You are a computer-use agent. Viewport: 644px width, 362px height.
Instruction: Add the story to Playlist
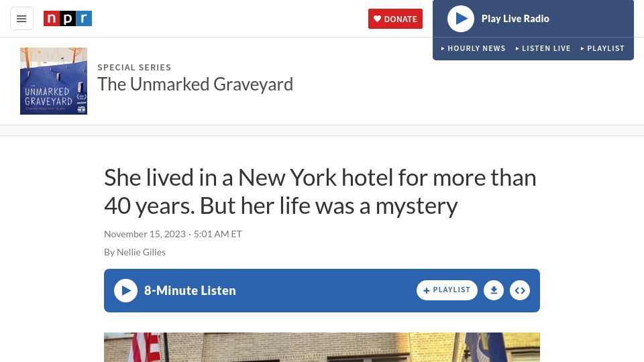point(447,290)
